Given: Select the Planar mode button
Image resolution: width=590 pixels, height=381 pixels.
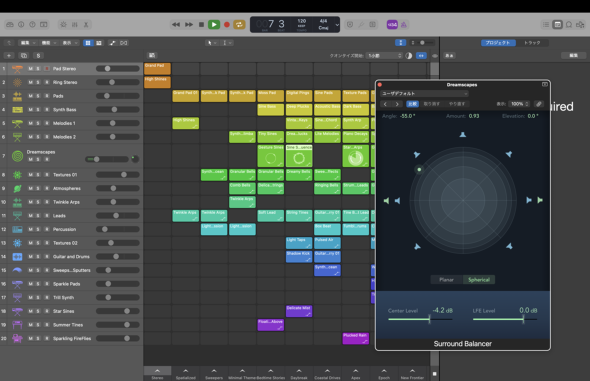Looking at the screenshot, I should [446, 279].
